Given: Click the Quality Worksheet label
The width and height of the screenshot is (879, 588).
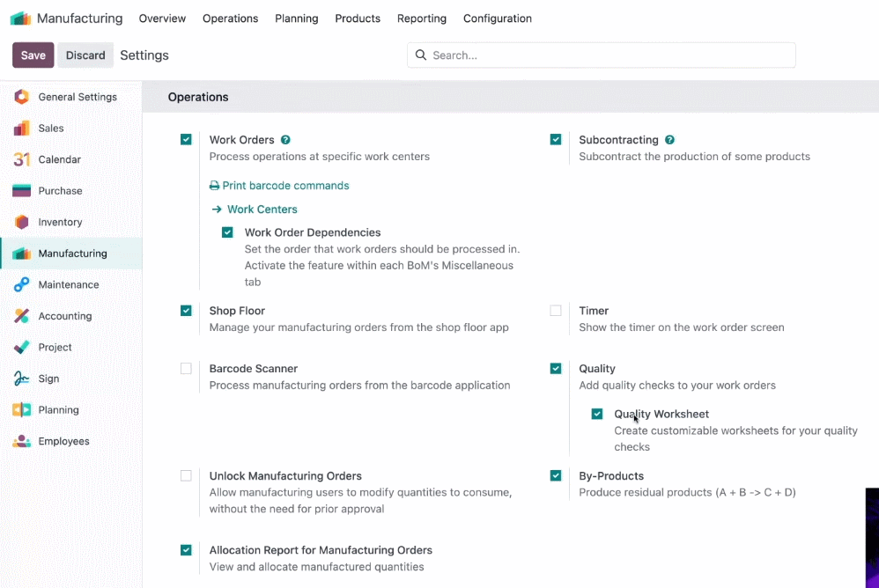Looking at the screenshot, I should click(661, 414).
